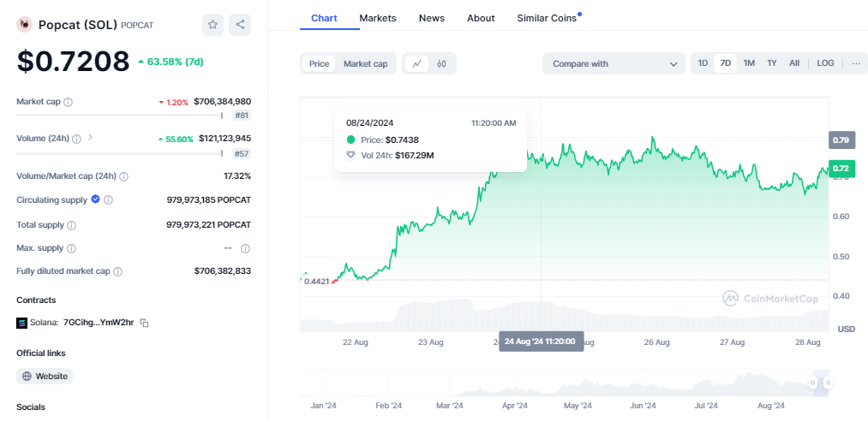Click the 63.58% (7d) price change
868x422 pixels.
click(171, 62)
